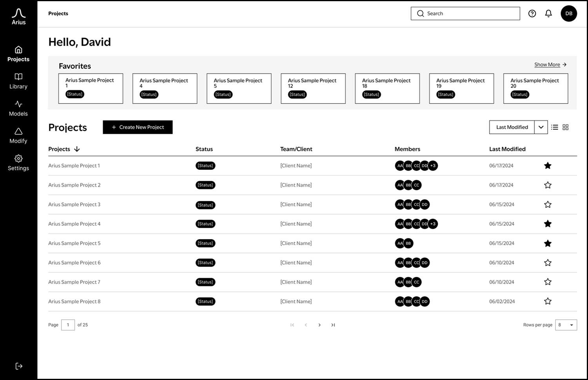
Task: Click the Team/Client column header
Action: [x=296, y=149]
